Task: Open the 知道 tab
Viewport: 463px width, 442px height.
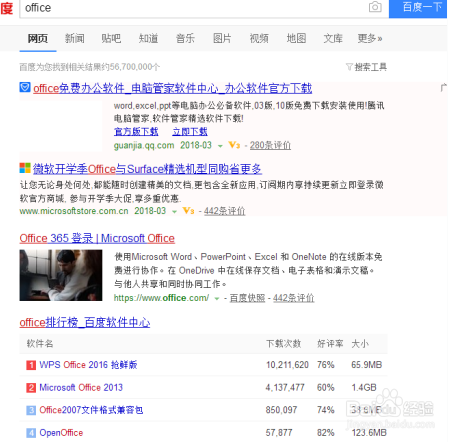Action: coord(148,38)
